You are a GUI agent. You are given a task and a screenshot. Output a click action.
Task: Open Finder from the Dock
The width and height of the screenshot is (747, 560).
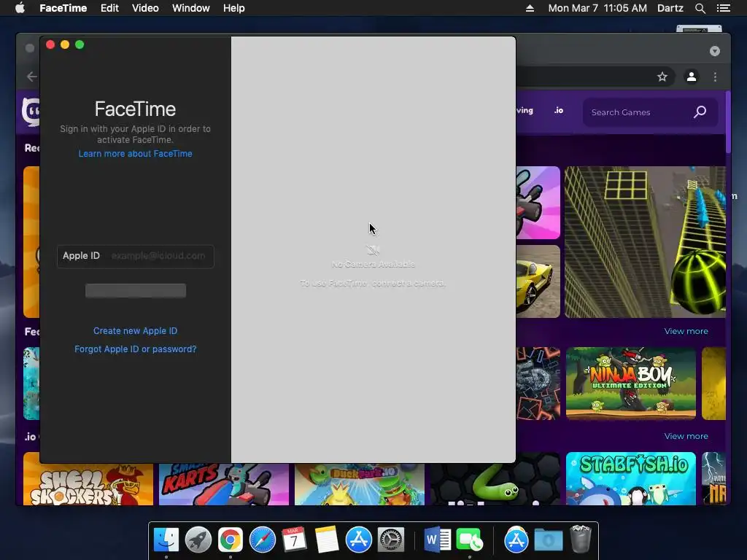click(166, 540)
